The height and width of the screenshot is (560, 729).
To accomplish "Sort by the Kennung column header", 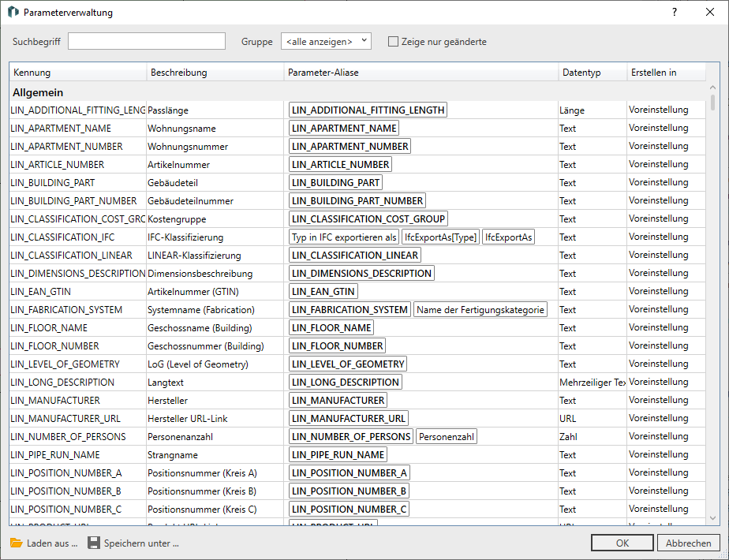I will pos(77,73).
